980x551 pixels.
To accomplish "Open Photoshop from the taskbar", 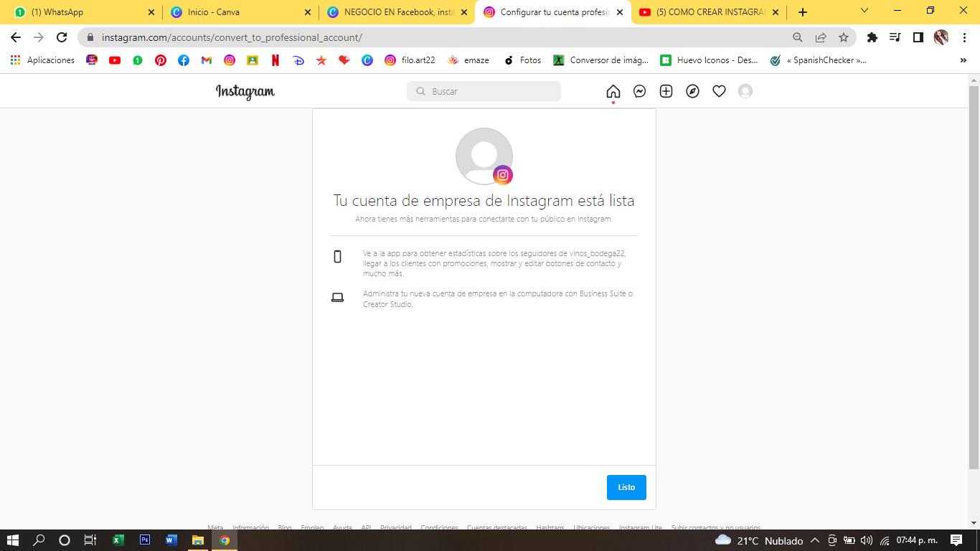I will tap(145, 540).
